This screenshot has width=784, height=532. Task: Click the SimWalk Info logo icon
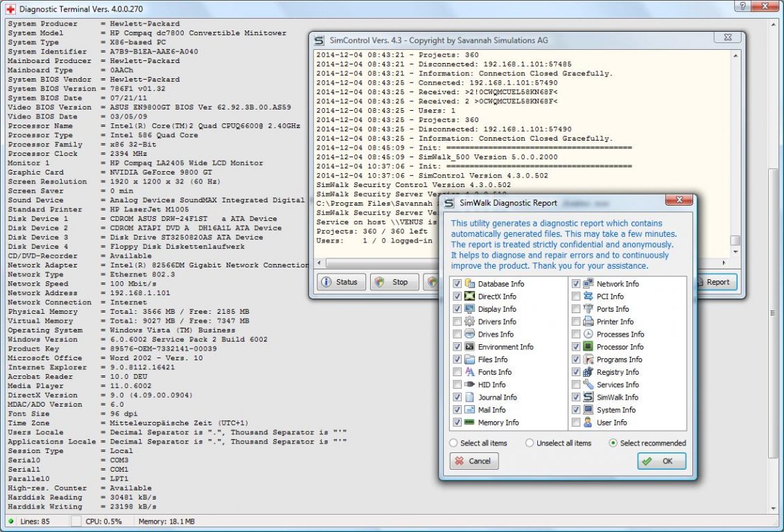pyautogui.click(x=589, y=397)
